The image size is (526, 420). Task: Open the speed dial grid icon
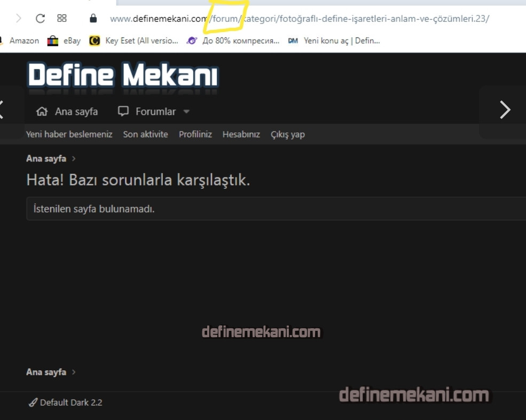(x=62, y=19)
